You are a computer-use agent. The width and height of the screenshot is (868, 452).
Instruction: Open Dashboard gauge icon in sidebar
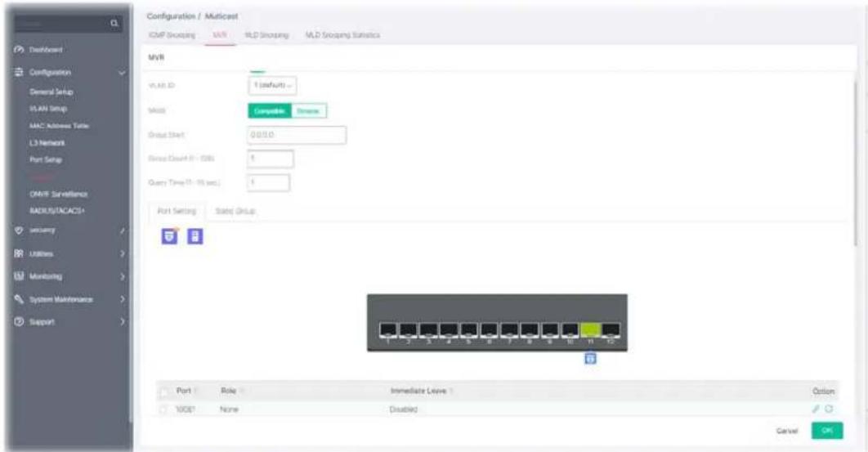click(19, 49)
